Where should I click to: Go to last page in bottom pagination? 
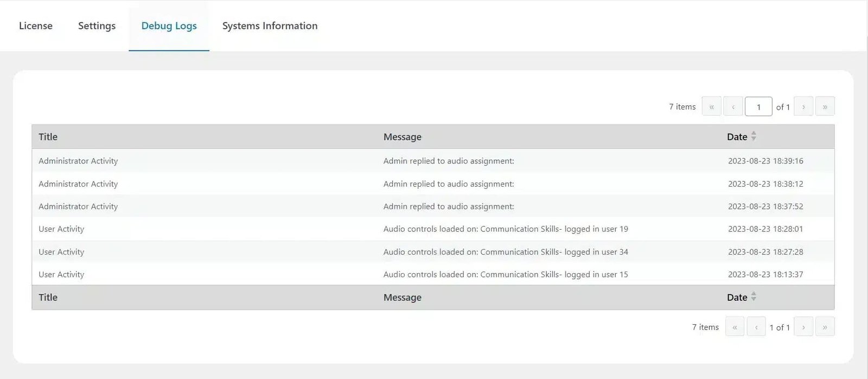click(x=825, y=327)
